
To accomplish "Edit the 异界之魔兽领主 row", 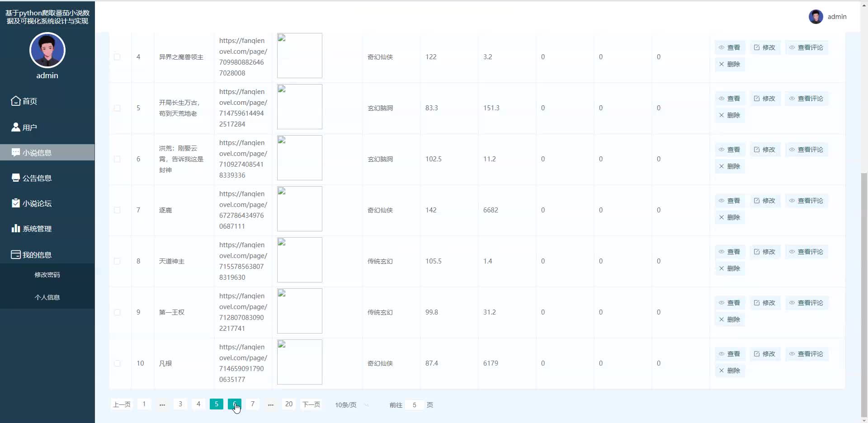I will (765, 47).
